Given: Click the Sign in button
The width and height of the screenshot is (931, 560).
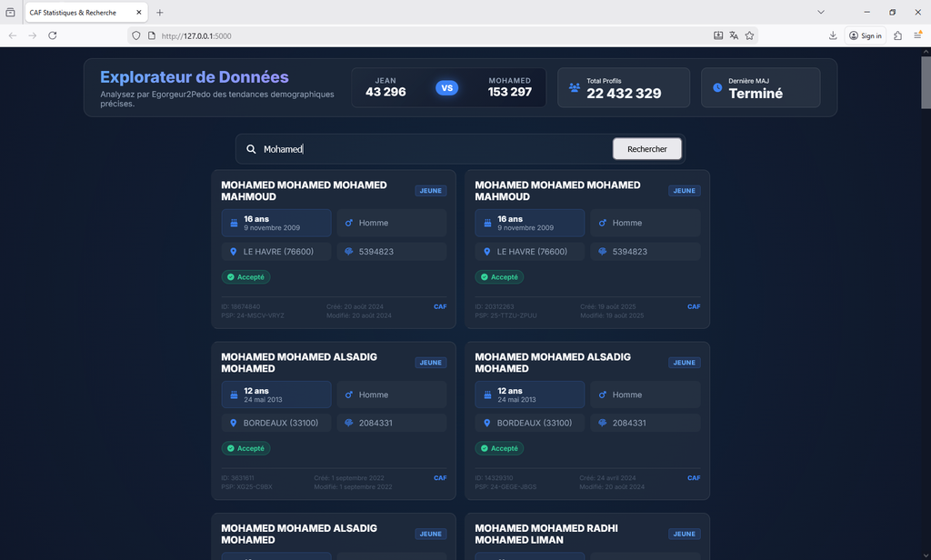Looking at the screenshot, I should click(x=866, y=35).
